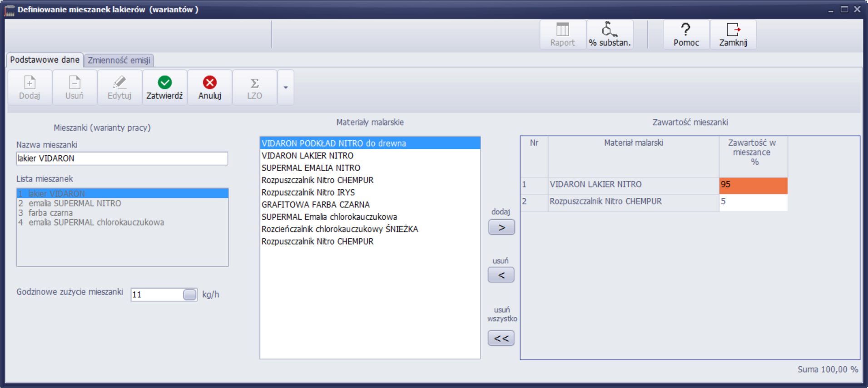
Task: Click the LZO sigma icon
Action: click(254, 88)
